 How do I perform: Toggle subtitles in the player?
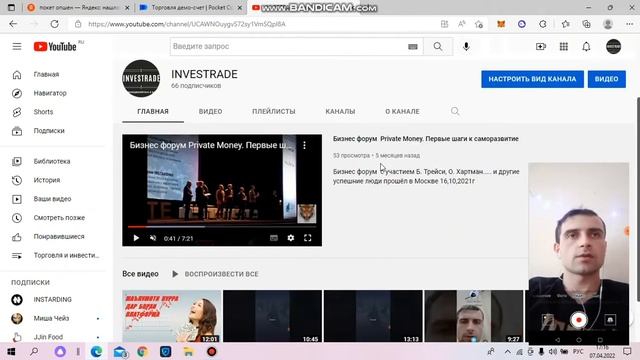pyautogui.click(x=273, y=238)
